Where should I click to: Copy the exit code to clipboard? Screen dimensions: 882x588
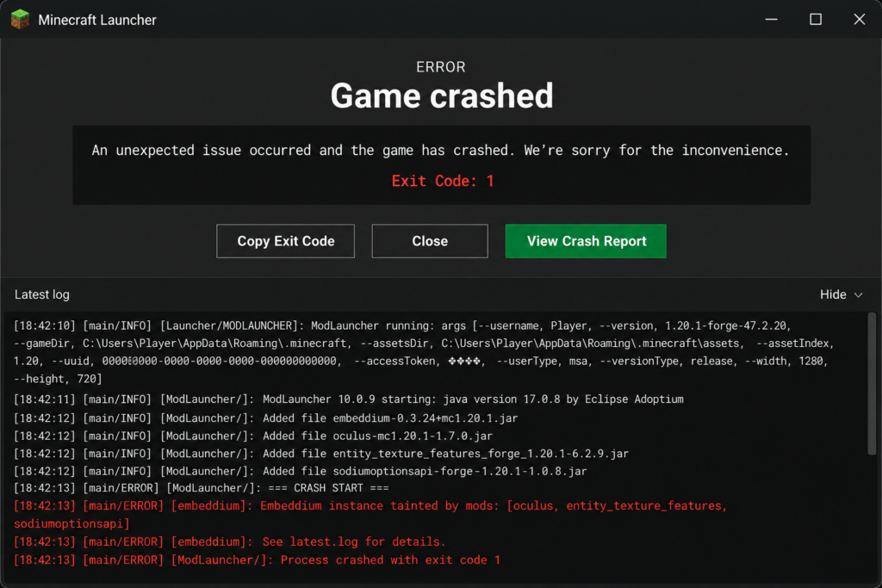point(285,241)
